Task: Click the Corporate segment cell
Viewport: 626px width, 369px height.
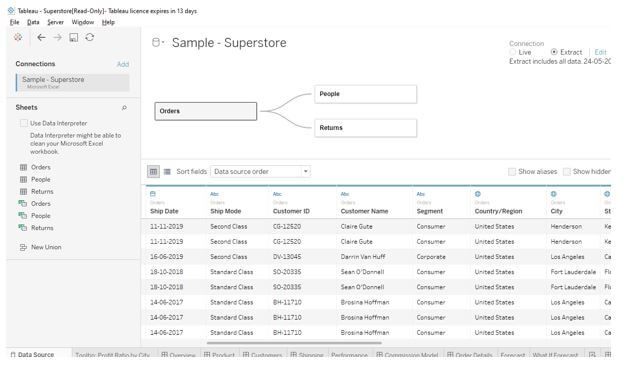Action: (431, 257)
